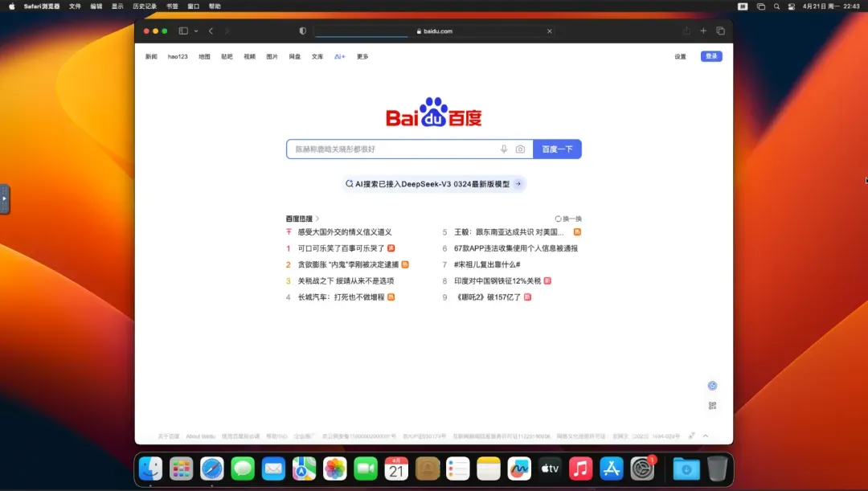The height and width of the screenshot is (491, 868).
Task: Expand the 更多 navigation menu
Action: tap(362, 56)
